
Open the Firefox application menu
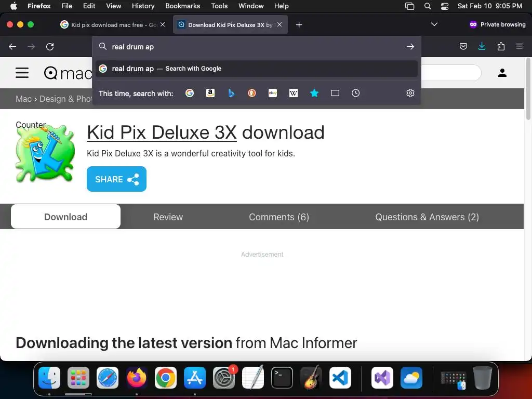[520, 46]
